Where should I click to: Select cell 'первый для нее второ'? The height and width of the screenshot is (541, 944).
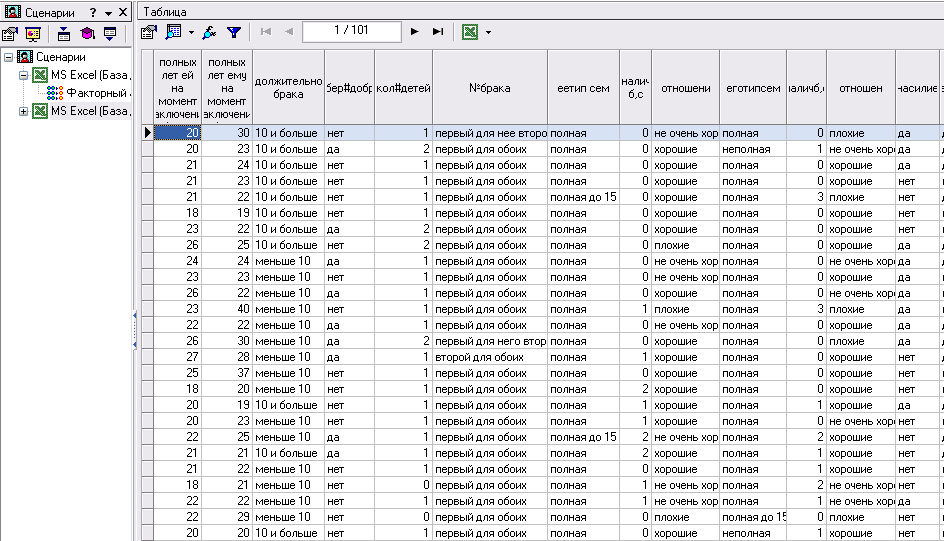tap(490, 133)
